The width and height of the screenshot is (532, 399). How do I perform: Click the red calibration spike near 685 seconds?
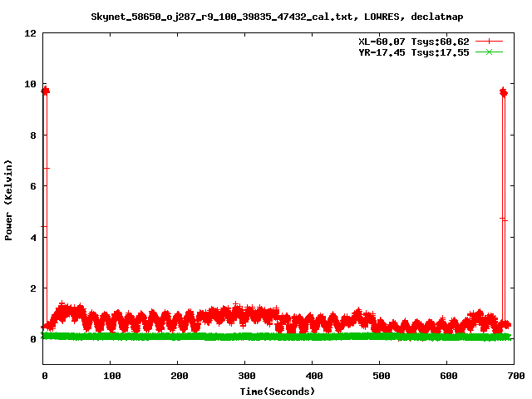tap(504, 207)
